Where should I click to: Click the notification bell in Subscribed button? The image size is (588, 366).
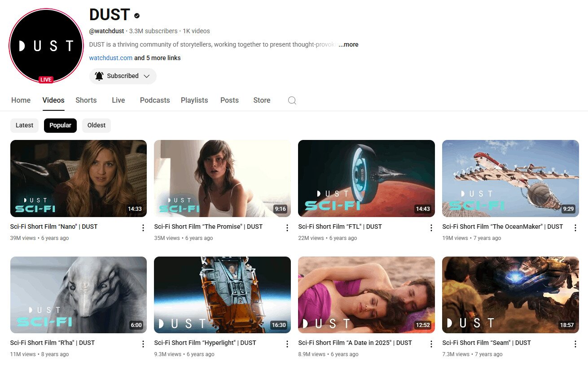click(99, 76)
